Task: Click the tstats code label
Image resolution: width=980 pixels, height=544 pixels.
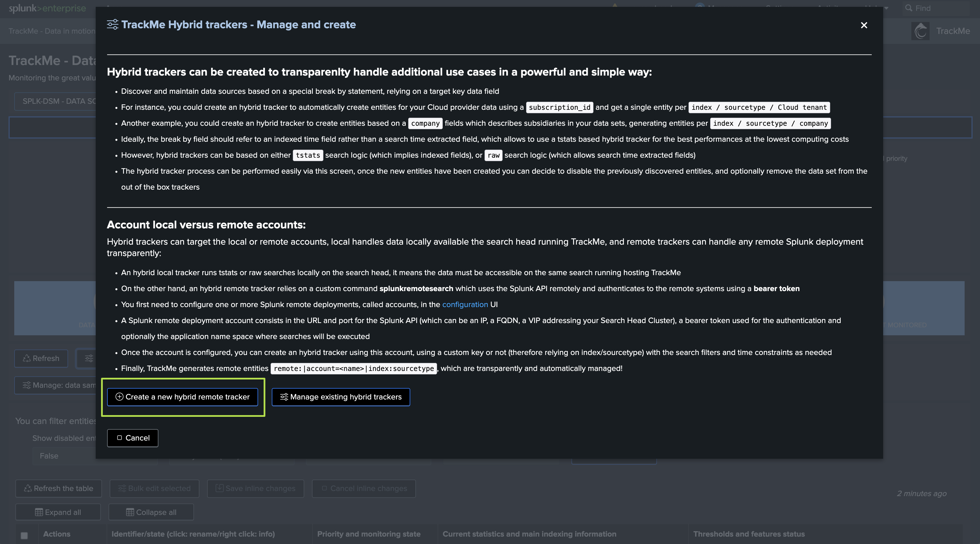Action: [x=308, y=155]
